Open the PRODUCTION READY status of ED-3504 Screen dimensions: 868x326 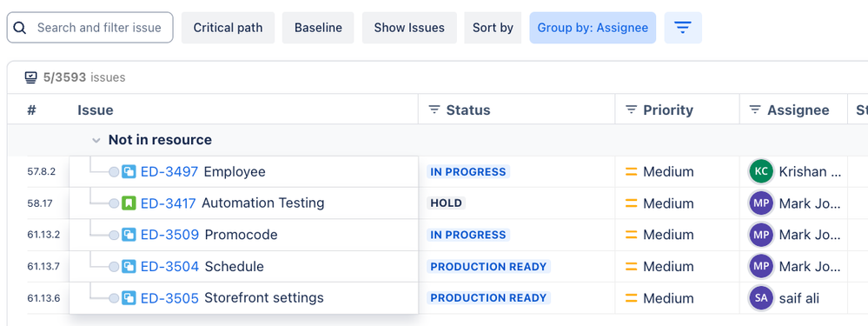click(489, 267)
